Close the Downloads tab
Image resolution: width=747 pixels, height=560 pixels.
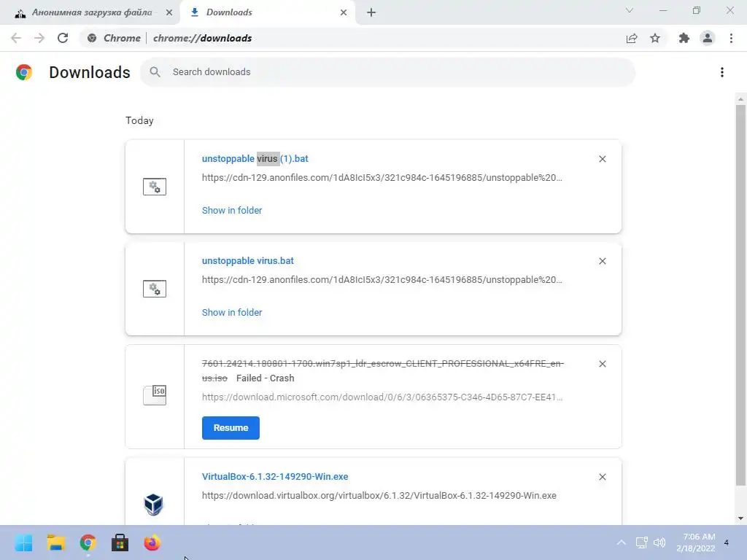click(344, 12)
